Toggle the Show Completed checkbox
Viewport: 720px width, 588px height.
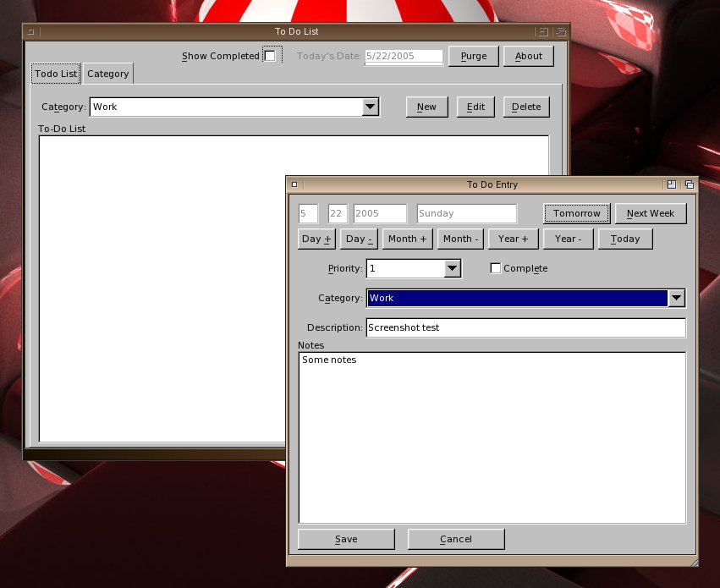pyautogui.click(x=270, y=56)
